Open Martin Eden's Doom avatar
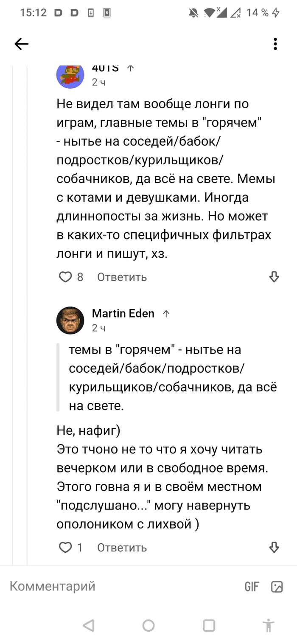 coord(70,320)
